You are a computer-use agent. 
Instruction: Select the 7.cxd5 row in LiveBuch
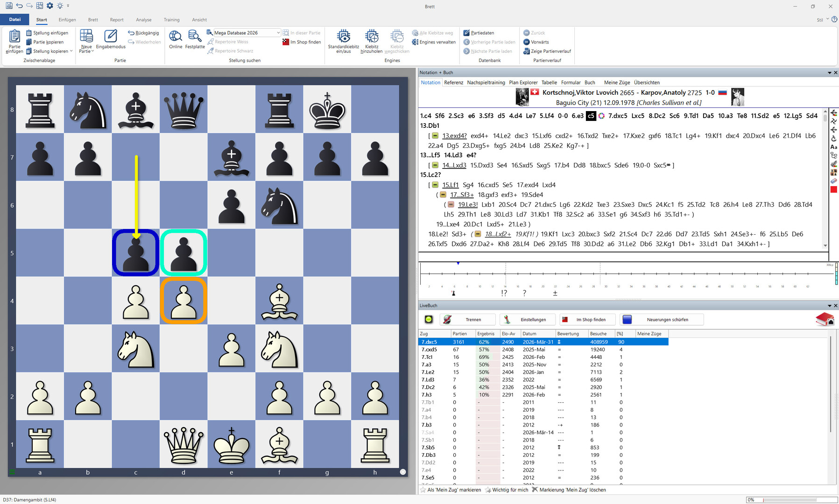[543, 350]
